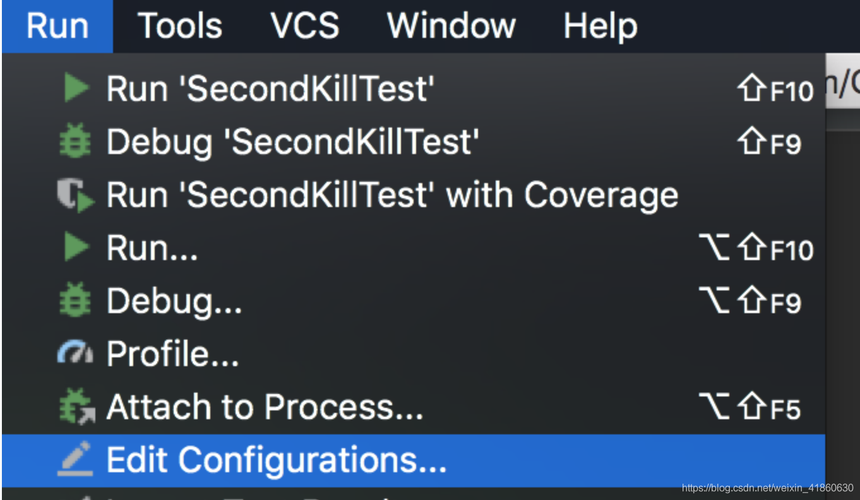860x500 pixels.
Task: Click the speedometer icon for Profile...
Action: tap(75, 353)
